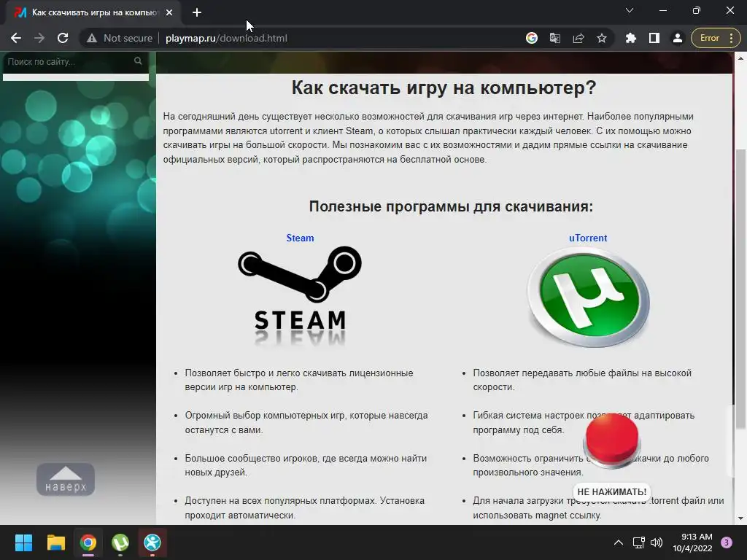747x560 pixels.
Task: Click the heading Полезные программы для скачивания:
Action: click(x=451, y=206)
